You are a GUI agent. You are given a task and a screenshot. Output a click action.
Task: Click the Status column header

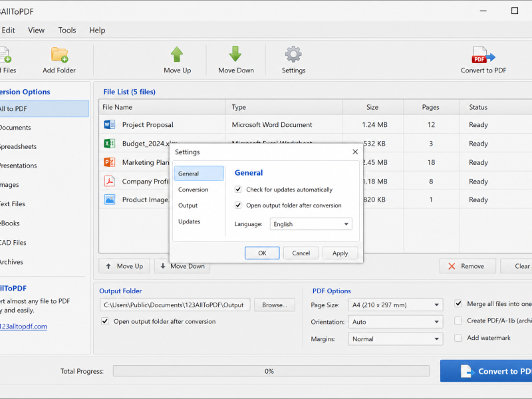pos(495,107)
